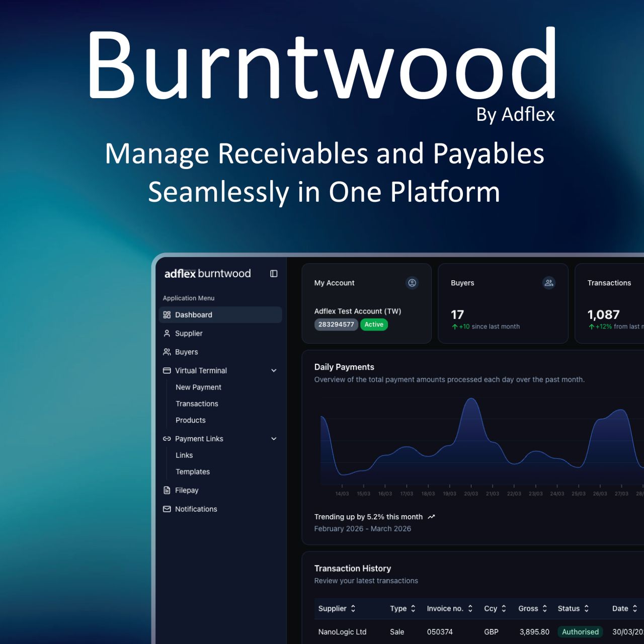Click the Buyers card people icon
This screenshot has width=644, height=644.
(549, 283)
